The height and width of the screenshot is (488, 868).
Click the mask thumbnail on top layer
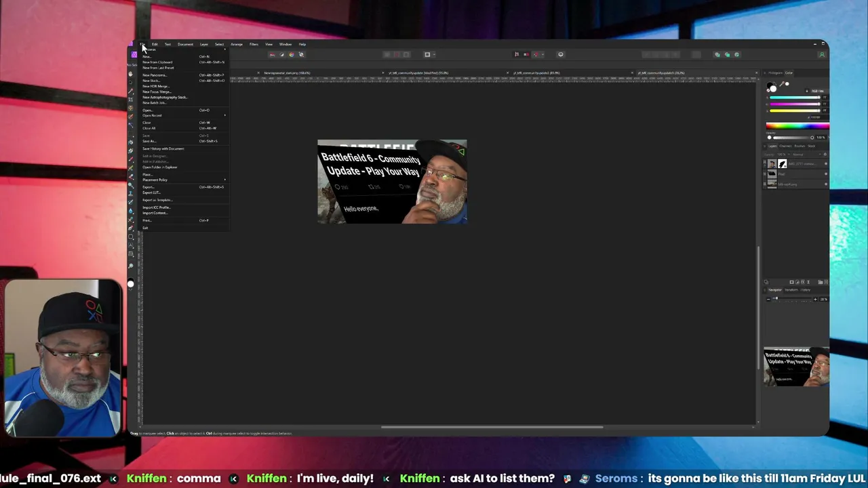point(783,163)
